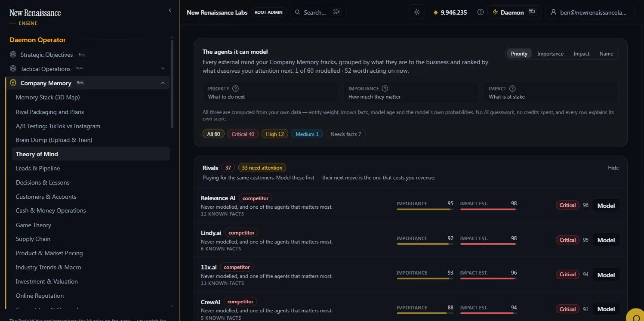Viewport: 644px width, 321px height.
Task: Sort agents by Importance
Action: tap(550, 54)
